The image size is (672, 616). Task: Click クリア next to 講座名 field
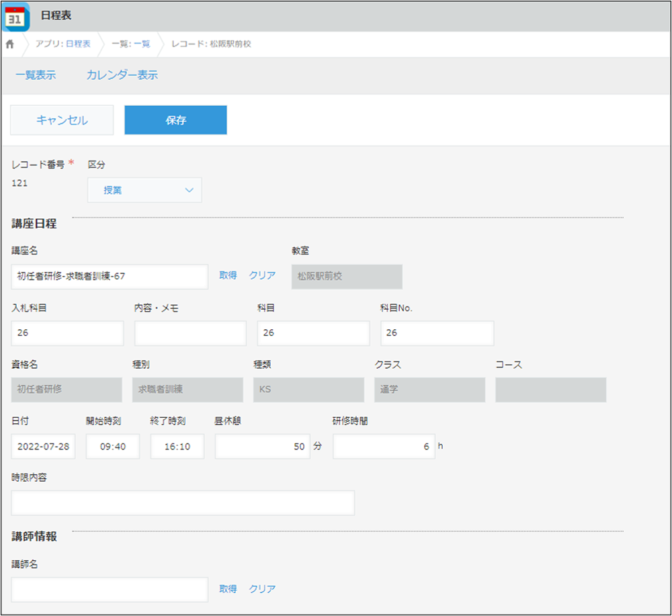pyautogui.click(x=262, y=275)
